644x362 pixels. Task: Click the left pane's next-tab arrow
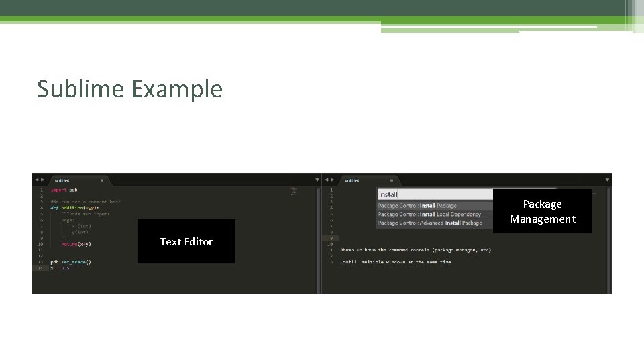42,180
